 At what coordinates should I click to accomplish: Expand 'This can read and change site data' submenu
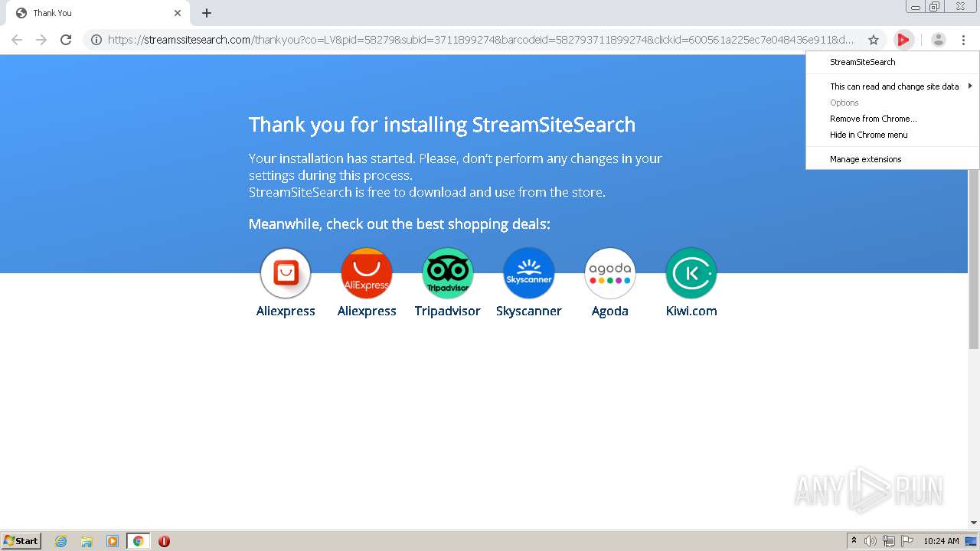[893, 86]
